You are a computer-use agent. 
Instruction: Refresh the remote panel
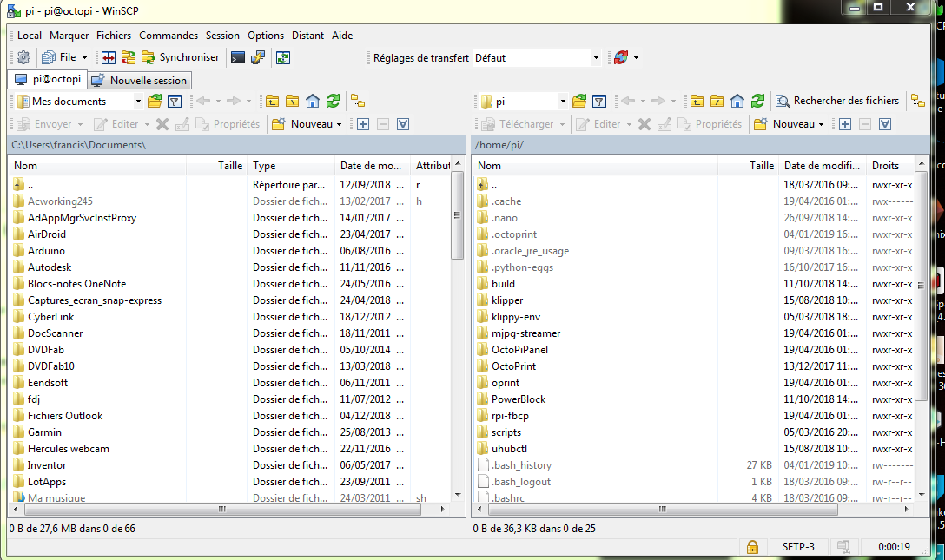(x=757, y=102)
